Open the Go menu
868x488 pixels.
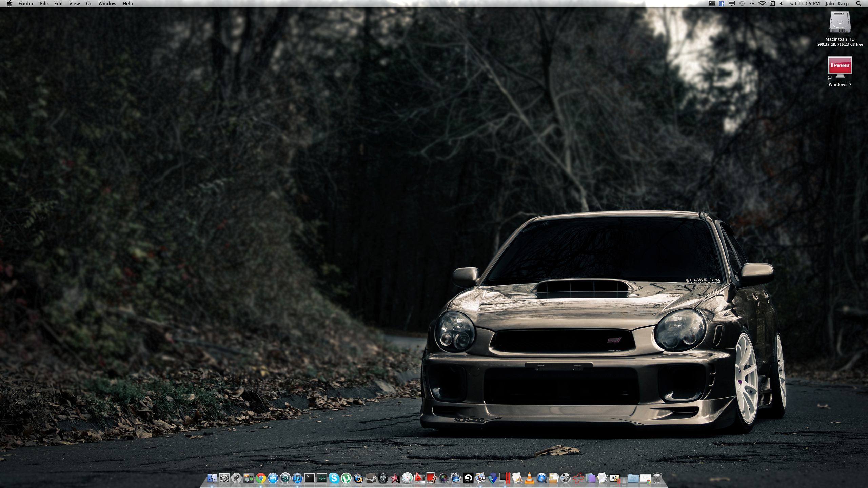point(89,4)
